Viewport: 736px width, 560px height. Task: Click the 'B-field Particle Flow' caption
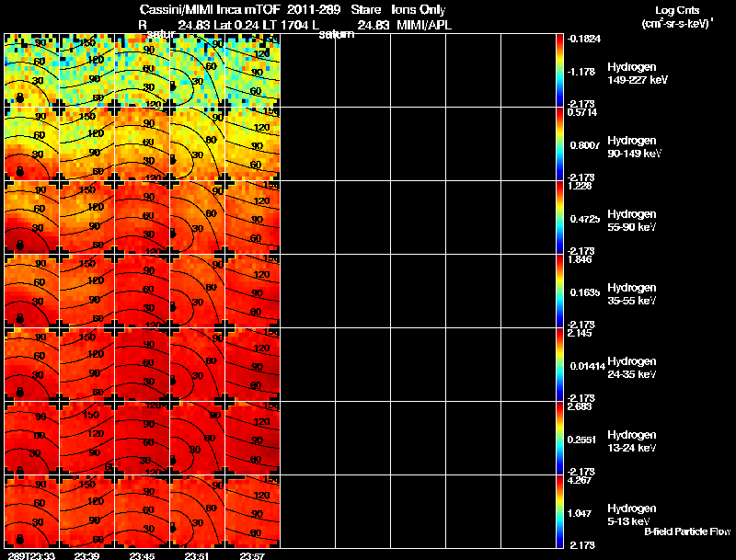click(x=687, y=531)
